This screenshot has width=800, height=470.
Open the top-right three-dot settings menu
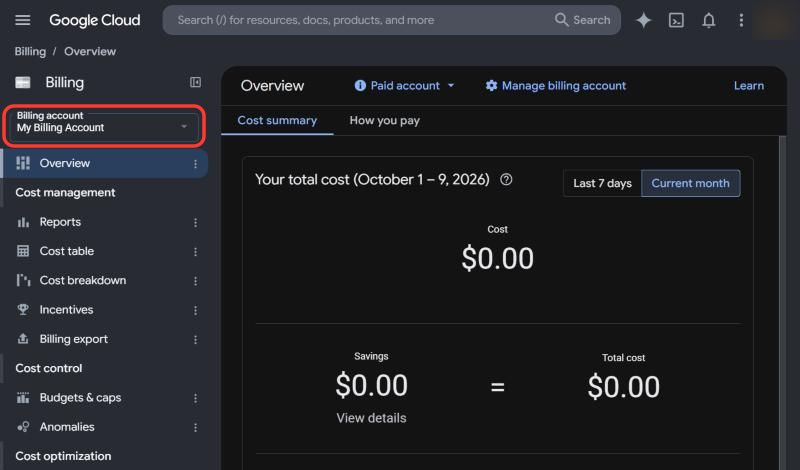click(741, 20)
